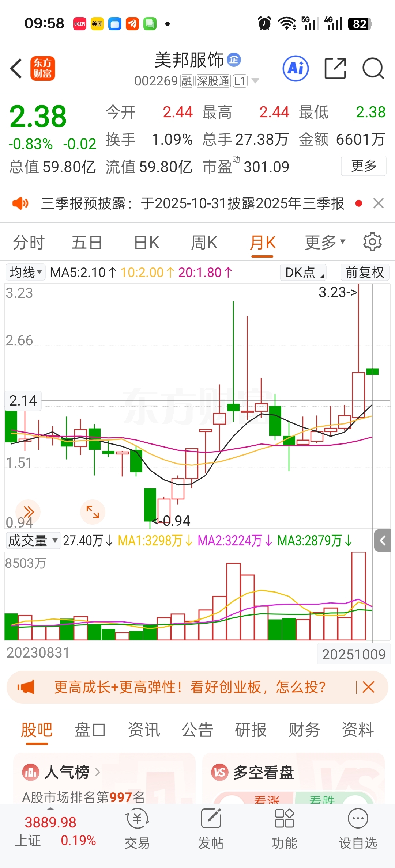Open the DK点 selector

[x=303, y=272]
